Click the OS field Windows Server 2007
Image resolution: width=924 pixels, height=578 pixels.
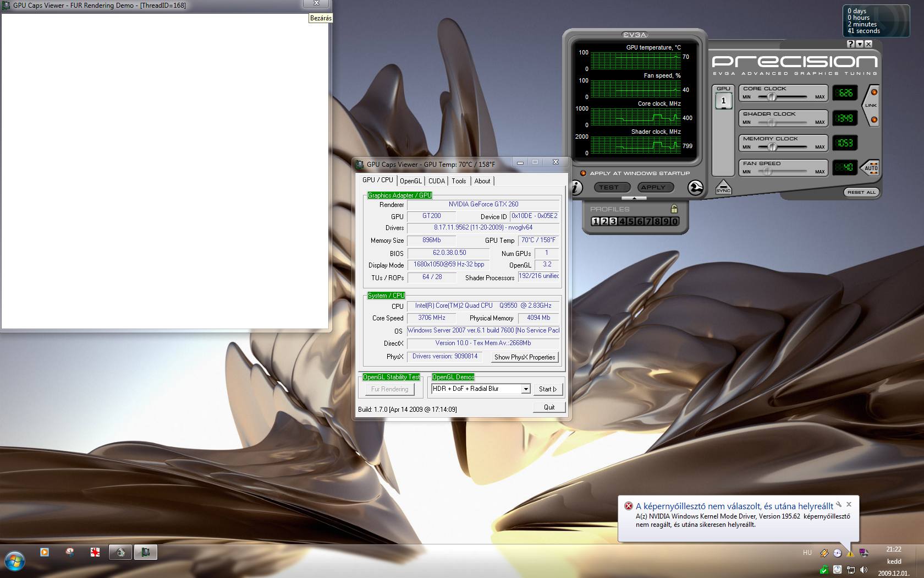(483, 330)
